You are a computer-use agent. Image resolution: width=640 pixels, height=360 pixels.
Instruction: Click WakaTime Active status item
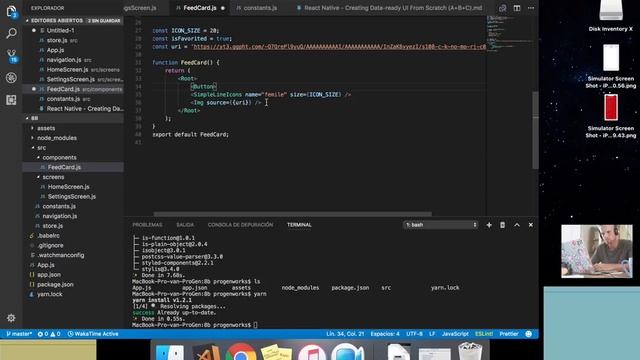(93, 334)
